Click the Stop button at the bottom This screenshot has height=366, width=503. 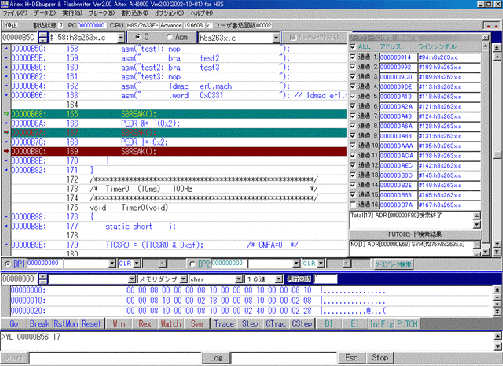(x=380, y=358)
